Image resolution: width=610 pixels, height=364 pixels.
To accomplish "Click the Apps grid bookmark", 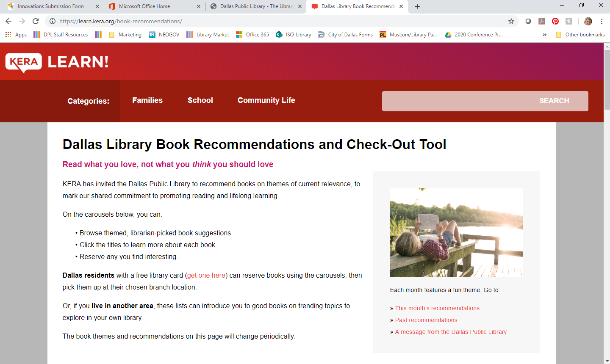I will (x=16, y=35).
